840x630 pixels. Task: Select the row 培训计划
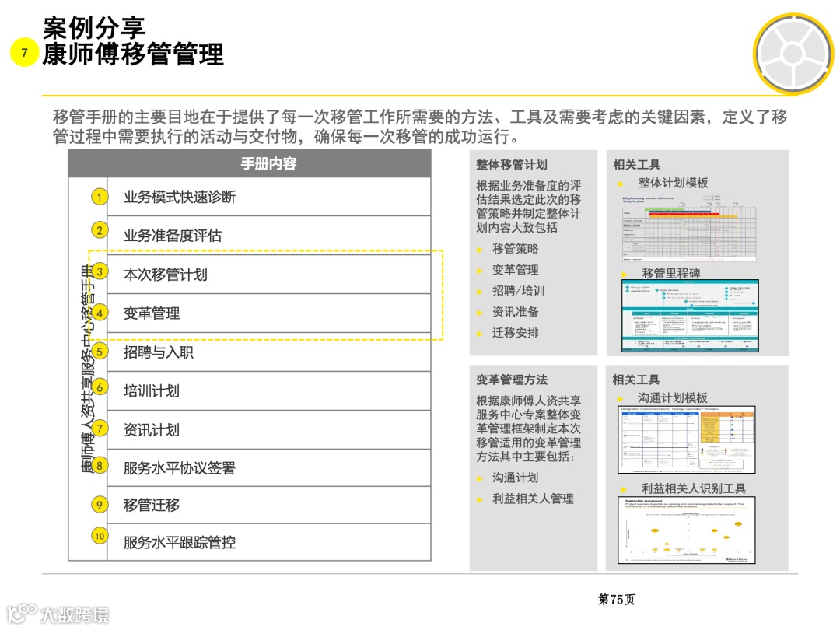[x=269, y=391]
